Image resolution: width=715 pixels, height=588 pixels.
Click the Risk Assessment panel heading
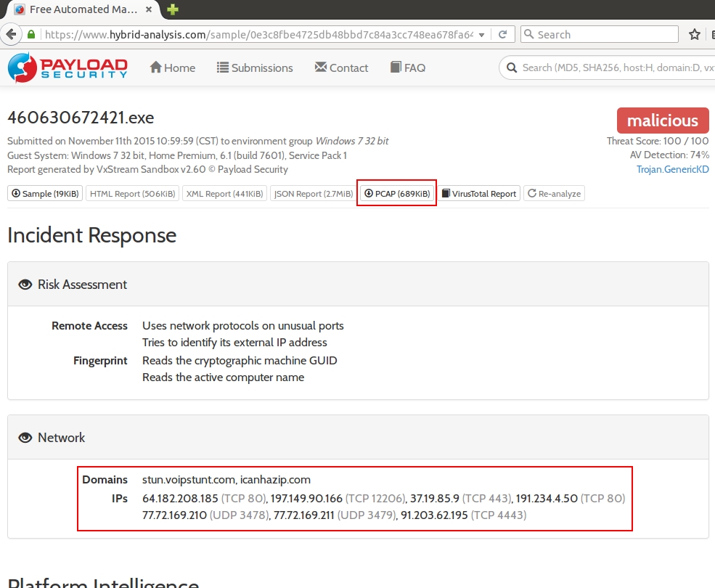(82, 284)
